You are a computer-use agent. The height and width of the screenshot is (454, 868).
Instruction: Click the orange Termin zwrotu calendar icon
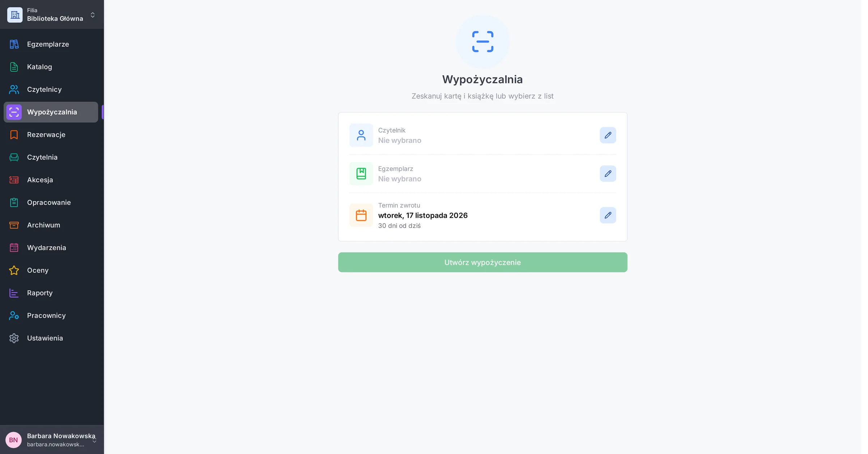point(361,215)
